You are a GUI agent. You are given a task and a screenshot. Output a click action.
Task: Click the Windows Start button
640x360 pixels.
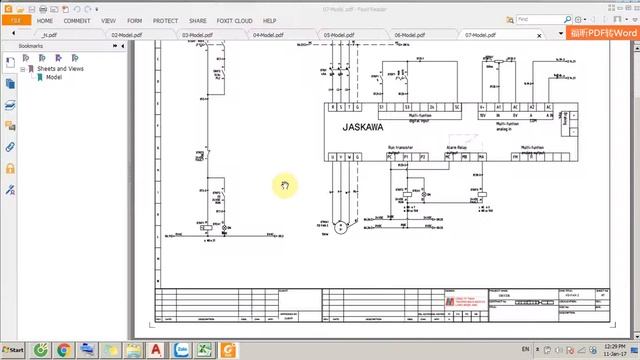coord(13,350)
